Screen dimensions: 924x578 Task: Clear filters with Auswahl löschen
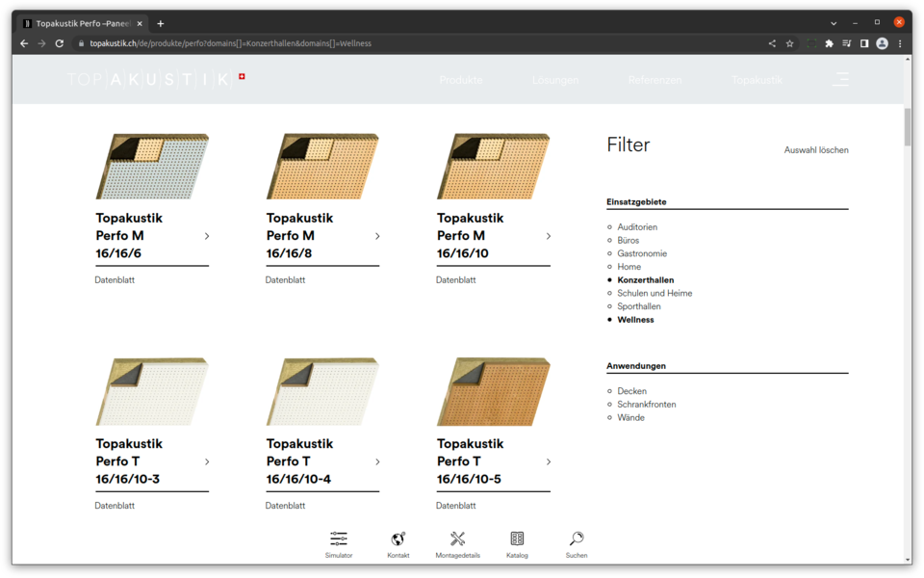pyautogui.click(x=816, y=150)
